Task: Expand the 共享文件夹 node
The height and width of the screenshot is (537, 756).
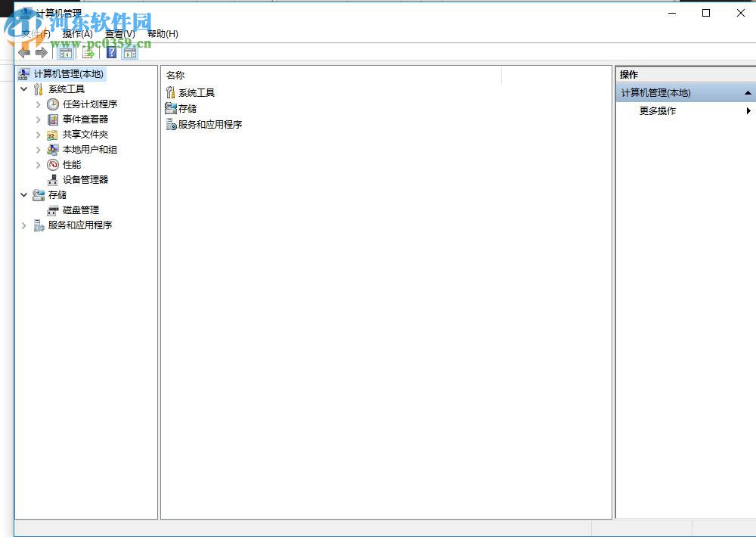Action: tap(38, 135)
